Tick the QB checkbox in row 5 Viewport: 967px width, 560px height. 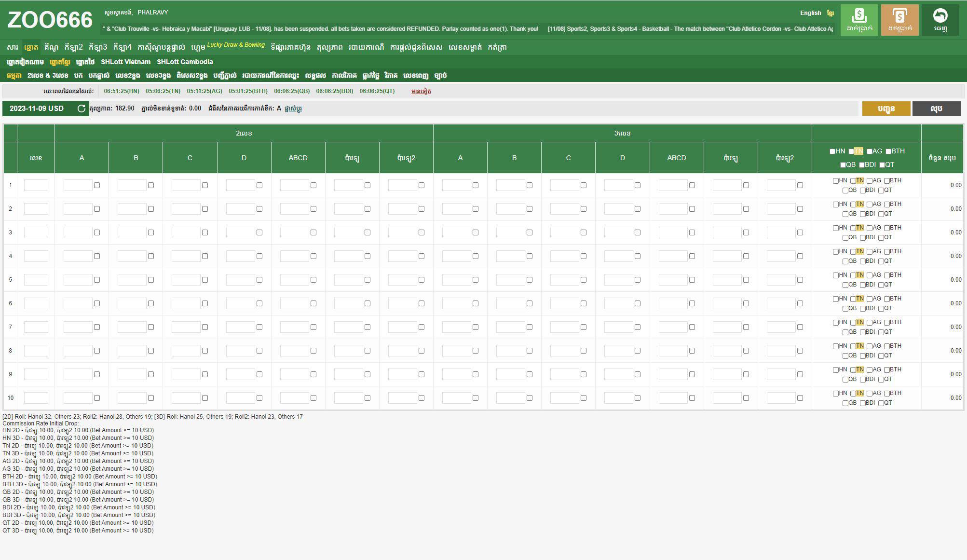pyautogui.click(x=845, y=285)
